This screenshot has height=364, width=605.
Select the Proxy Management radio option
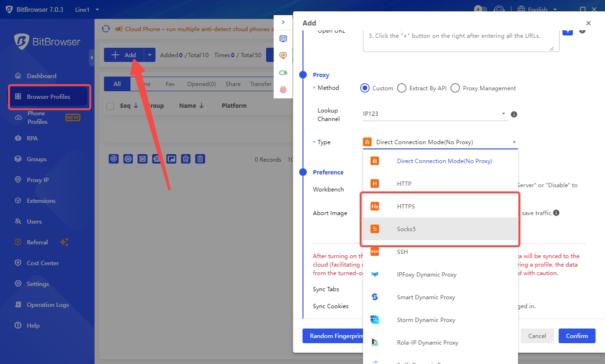(455, 88)
